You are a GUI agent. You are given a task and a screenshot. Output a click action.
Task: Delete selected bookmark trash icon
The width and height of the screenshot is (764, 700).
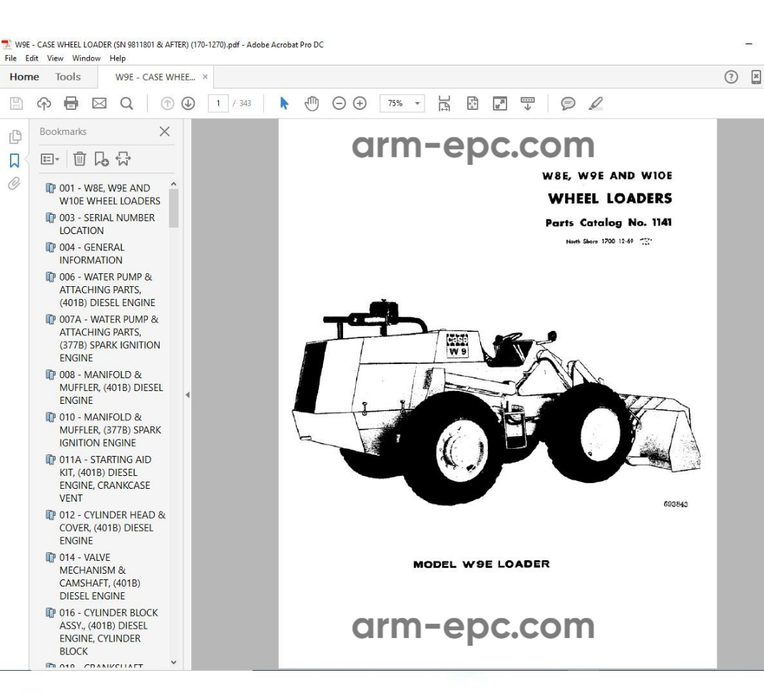(x=79, y=159)
